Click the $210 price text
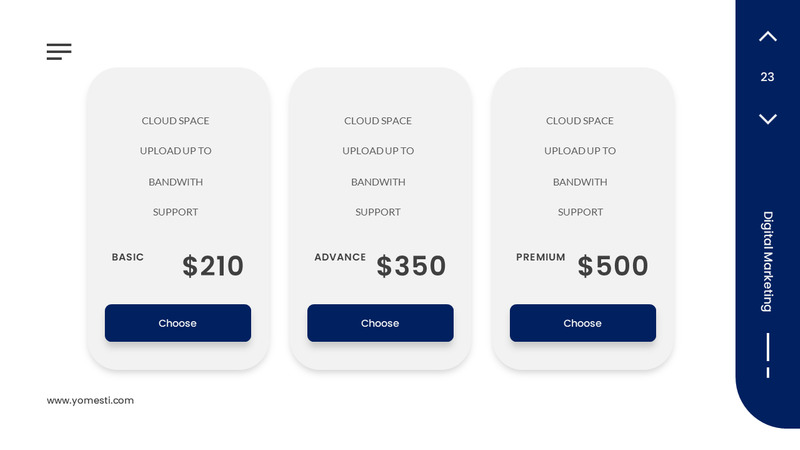Screen dimensions: 800x450 click(x=213, y=266)
